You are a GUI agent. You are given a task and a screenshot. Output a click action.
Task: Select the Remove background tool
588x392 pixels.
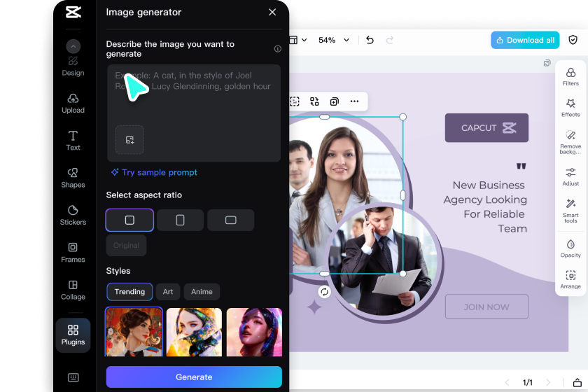570,142
